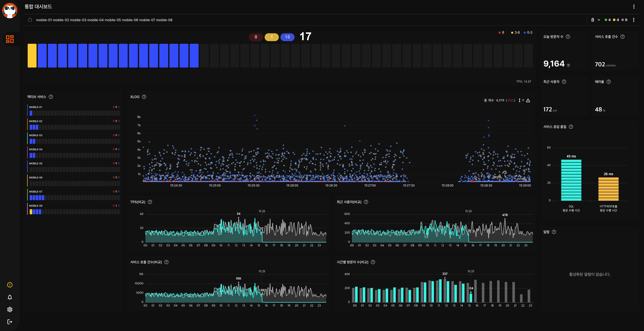The image size is (644, 331).
Task: Toggle the blue 16 active-count pill
Action: point(287,37)
